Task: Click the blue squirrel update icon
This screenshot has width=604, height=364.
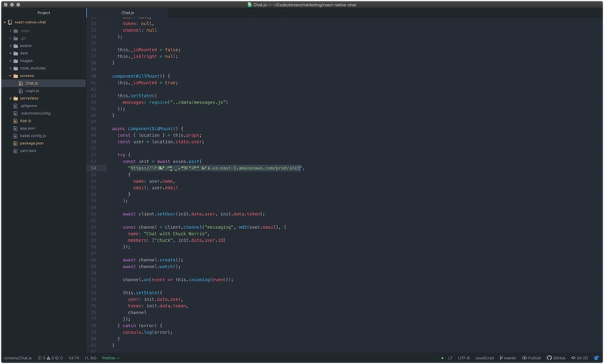Action: tap(596, 358)
